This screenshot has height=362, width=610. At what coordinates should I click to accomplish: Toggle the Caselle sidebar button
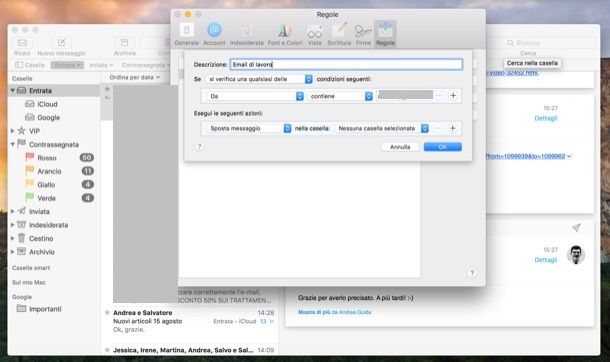30,65
